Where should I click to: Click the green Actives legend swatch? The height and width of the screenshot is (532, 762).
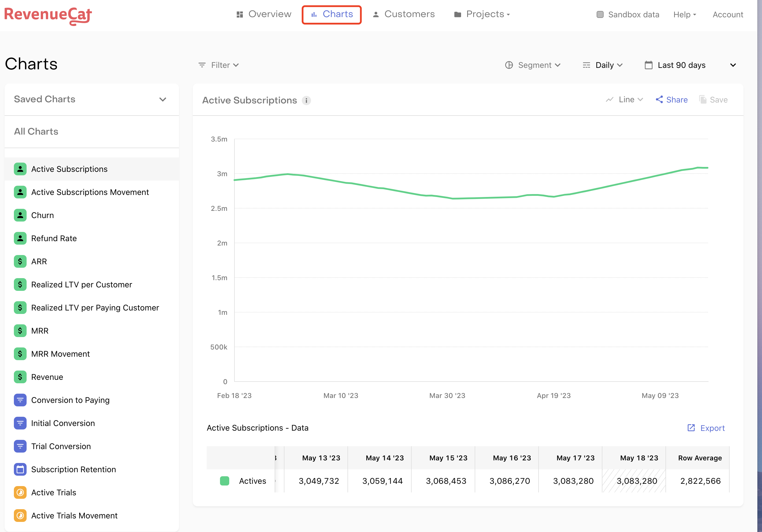pos(225,481)
